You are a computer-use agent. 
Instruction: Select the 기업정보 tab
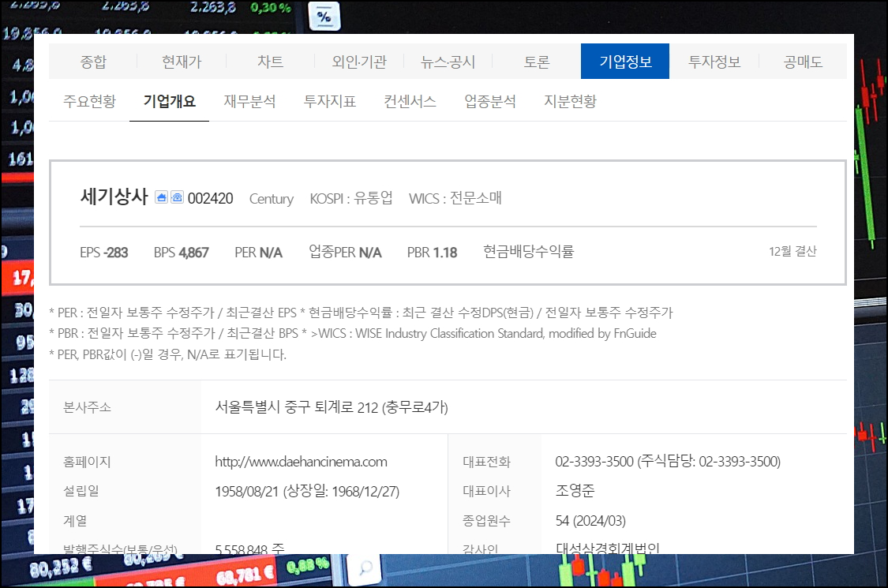pos(625,62)
